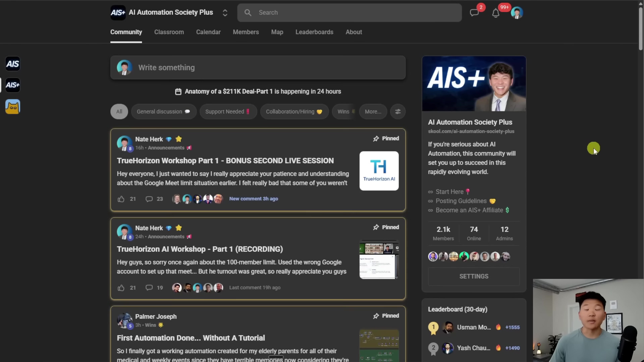644x362 pixels.
Task: View 12 Admins count
Action: point(504,234)
